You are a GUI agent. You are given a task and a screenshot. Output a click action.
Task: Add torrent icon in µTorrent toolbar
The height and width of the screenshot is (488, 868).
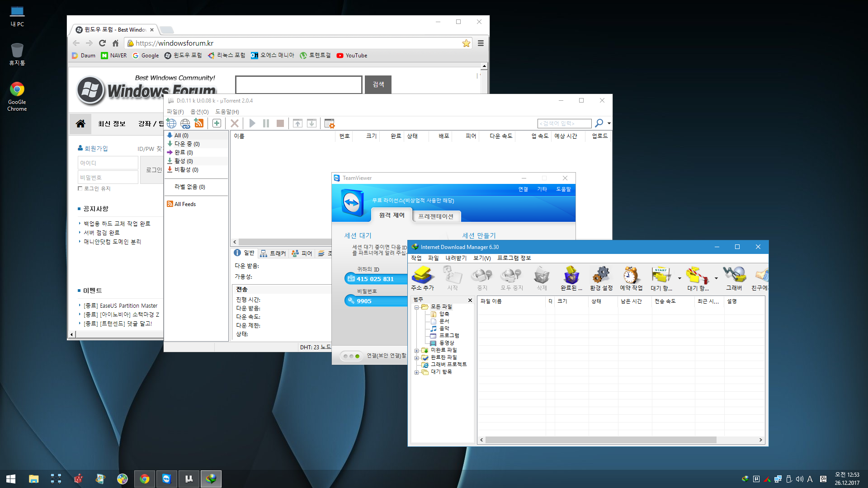click(171, 123)
